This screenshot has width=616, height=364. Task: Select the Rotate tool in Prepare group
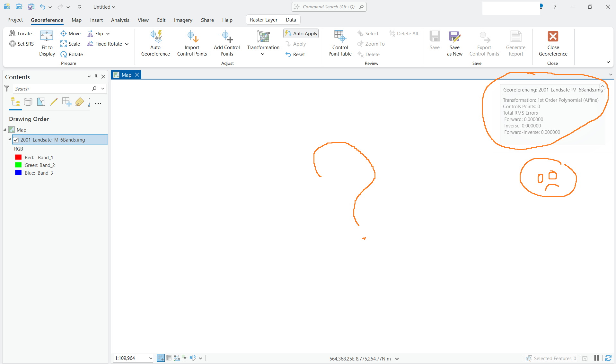coord(72,54)
